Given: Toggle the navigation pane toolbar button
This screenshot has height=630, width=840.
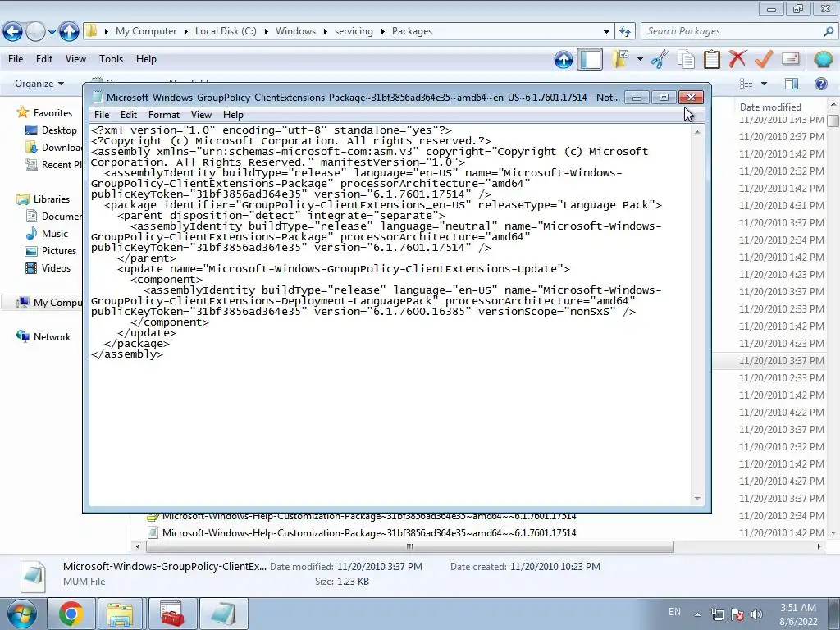Looking at the screenshot, I should tap(590, 59).
